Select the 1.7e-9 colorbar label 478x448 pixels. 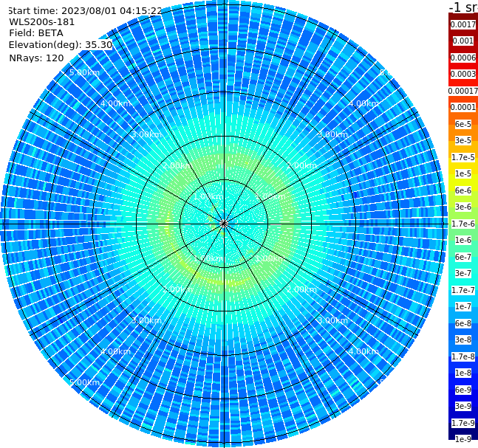(x=463, y=423)
